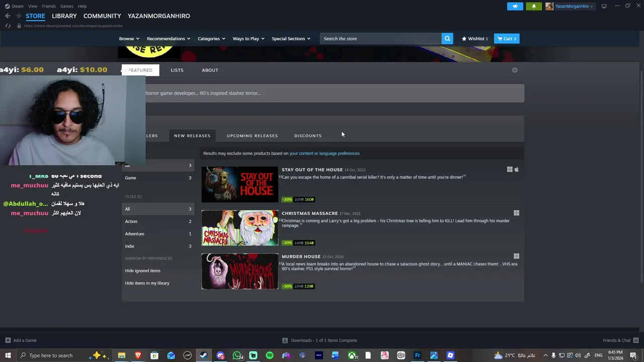This screenshot has width=644, height=362.
Task: Open the About tab
Action: tap(210, 70)
